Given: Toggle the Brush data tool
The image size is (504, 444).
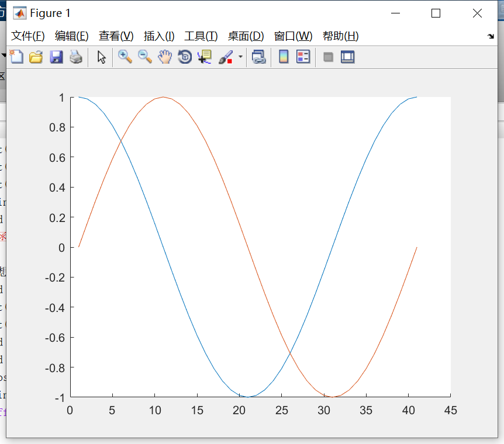Looking at the screenshot, I should tap(226, 57).
